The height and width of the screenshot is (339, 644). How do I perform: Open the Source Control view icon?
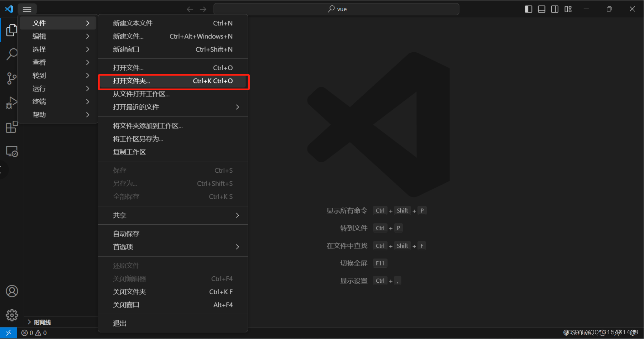(x=11, y=78)
